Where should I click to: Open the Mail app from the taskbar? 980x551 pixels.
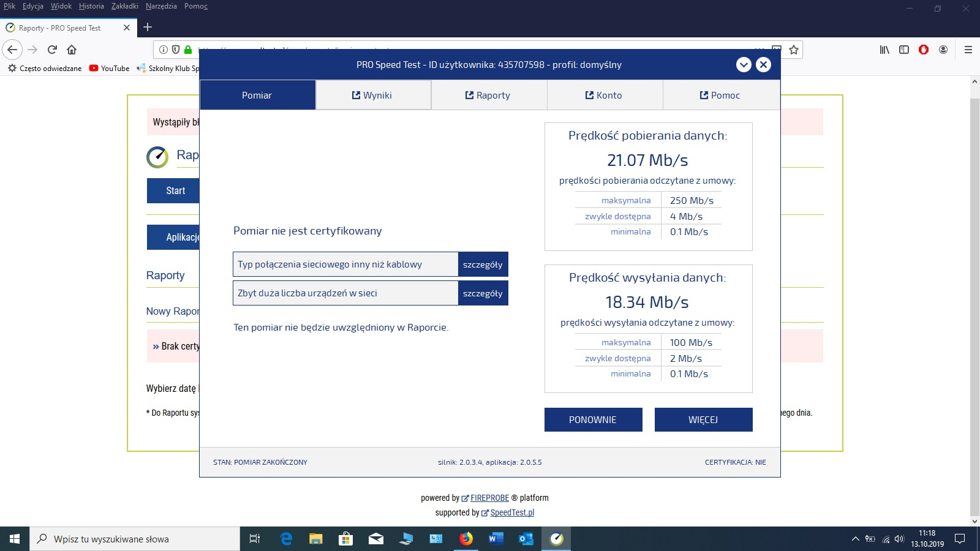point(376,539)
